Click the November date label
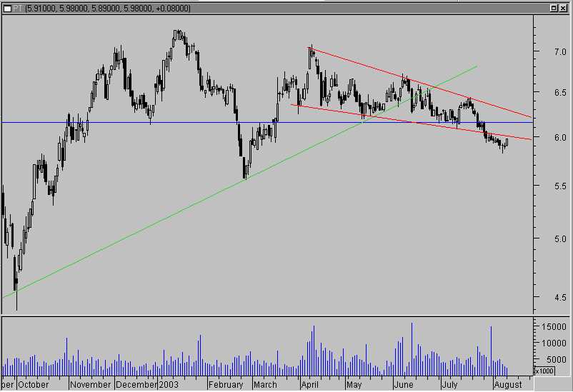 91,385
